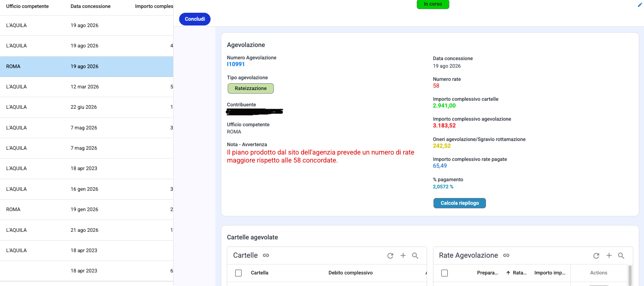
Task: Click the Debito complessivo column header
Action: [x=351, y=273]
